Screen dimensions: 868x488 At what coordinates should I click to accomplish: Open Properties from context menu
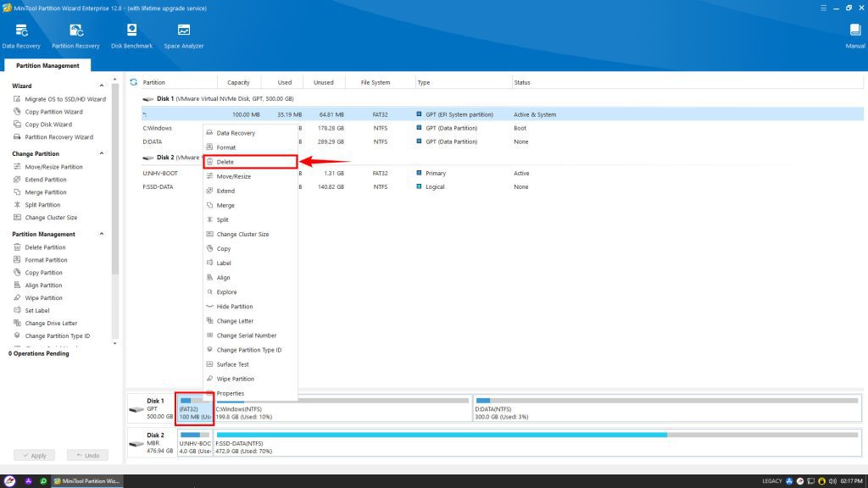pyautogui.click(x=250, y=393)
